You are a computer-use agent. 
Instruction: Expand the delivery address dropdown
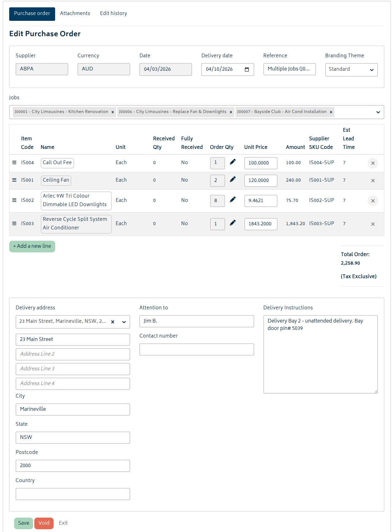click(x=124, y=322)
